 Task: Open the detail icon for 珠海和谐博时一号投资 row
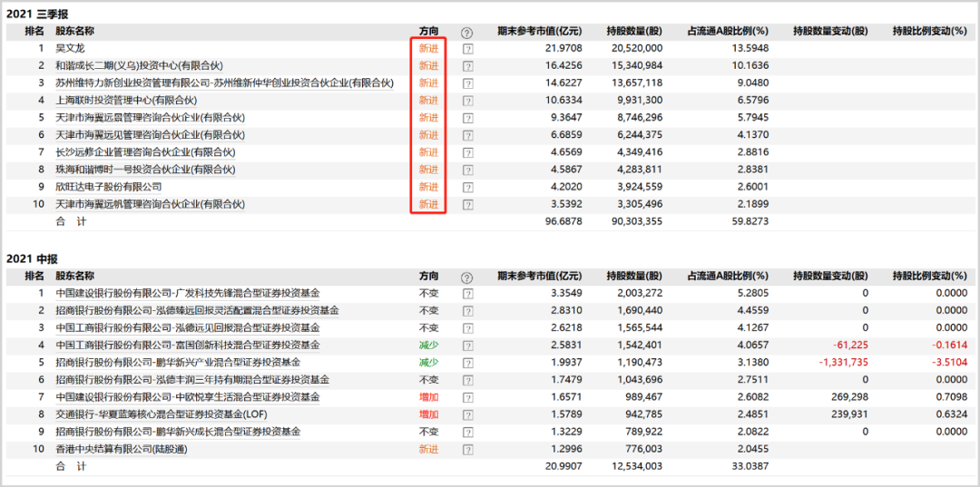pos(467,170)
